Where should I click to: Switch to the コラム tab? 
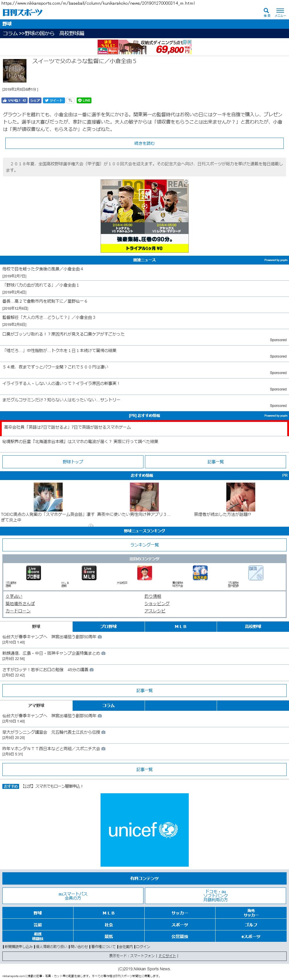pos(108,706)
